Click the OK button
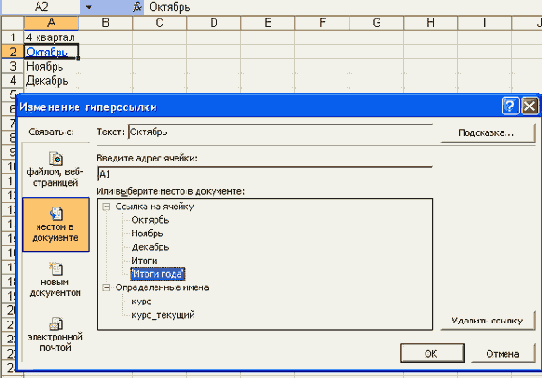 click(432, 353)
